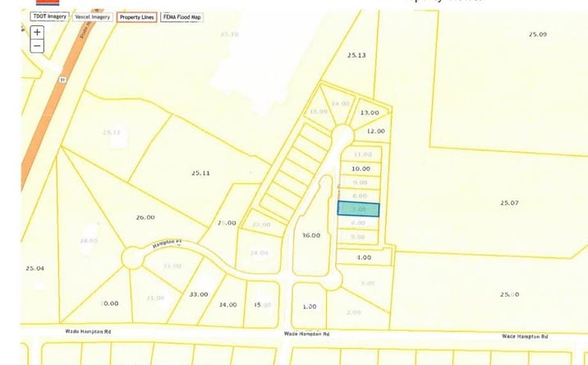Select parcel labeled 25.13

point(356,55)
